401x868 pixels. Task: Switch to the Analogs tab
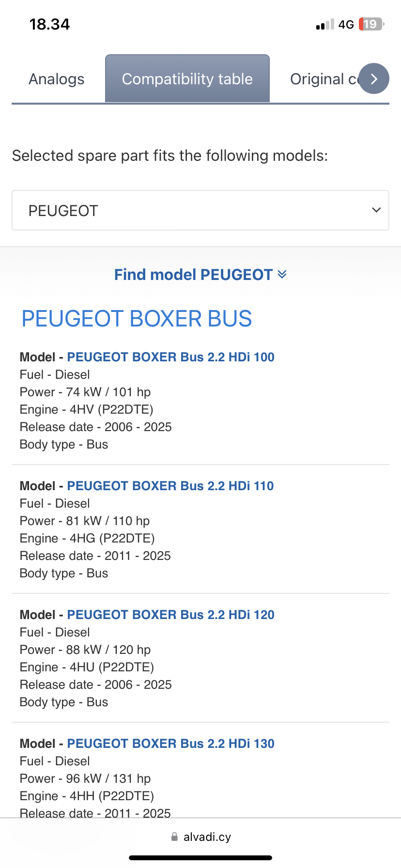coord(57,79)
